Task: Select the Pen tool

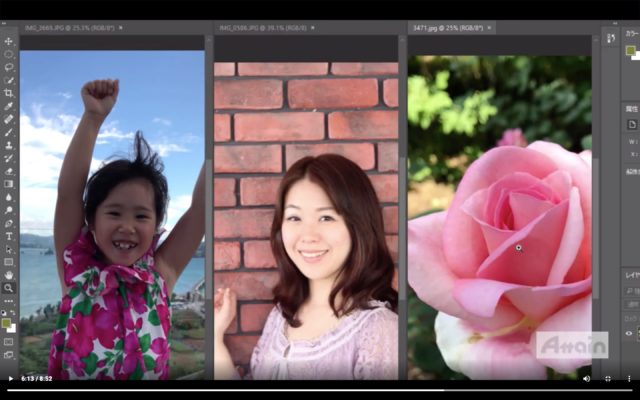Action: (9, 223)
